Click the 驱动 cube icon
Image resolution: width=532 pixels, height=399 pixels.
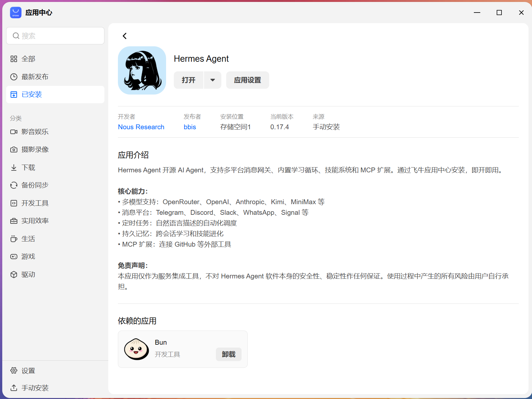pyautogui.click(x=14, y=275)
